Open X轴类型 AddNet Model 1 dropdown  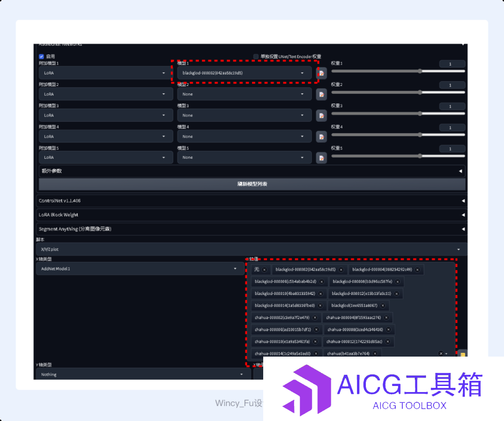(140, 269)
